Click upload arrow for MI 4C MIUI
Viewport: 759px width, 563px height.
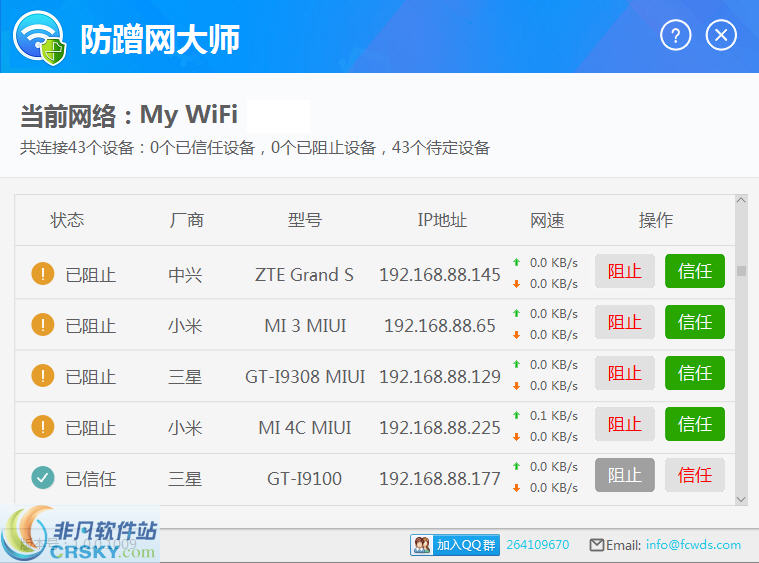point(516,415)
